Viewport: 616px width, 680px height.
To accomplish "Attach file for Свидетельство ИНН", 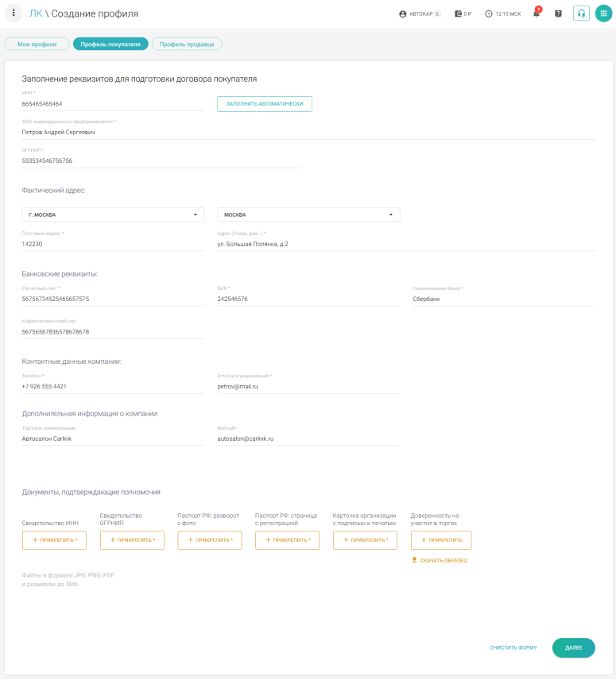I will tap(55, 540).
